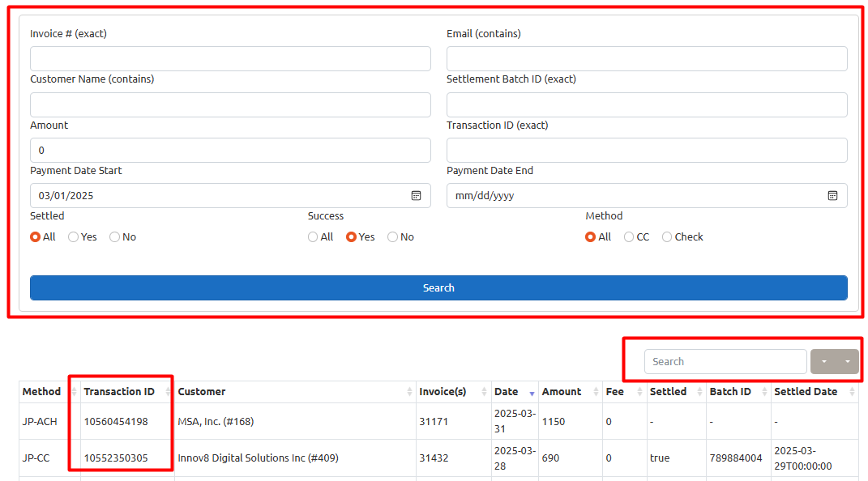Click date cell 2025-03-28
The image size is (868, 481).
[515, 458]
